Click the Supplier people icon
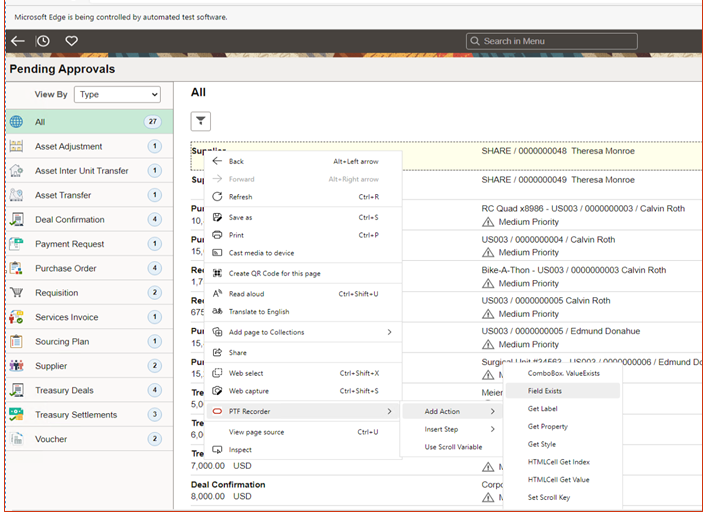 (x=16, y=365)
